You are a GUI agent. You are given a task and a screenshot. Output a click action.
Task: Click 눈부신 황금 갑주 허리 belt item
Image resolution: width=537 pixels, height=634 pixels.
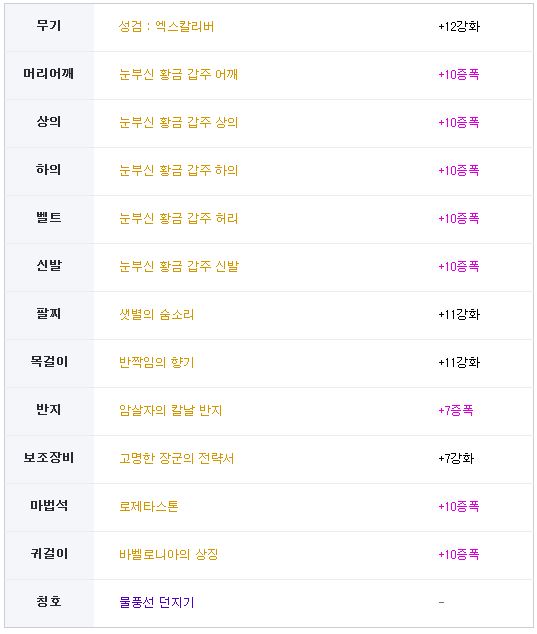pyautogui.click(x=178, y=218)
